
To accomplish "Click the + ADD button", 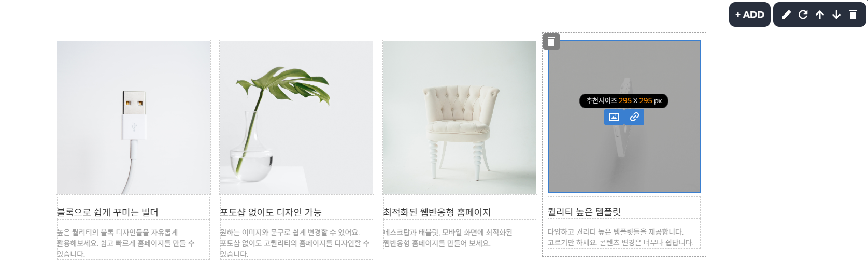I will pyautogui.click(x=749, y=15).
